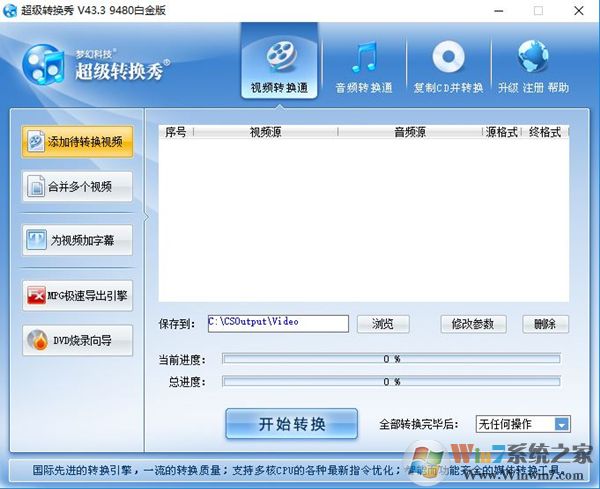Click 添加待转换视频 button
This screenshot has width=600, height=489.
(x=77, y=142)
